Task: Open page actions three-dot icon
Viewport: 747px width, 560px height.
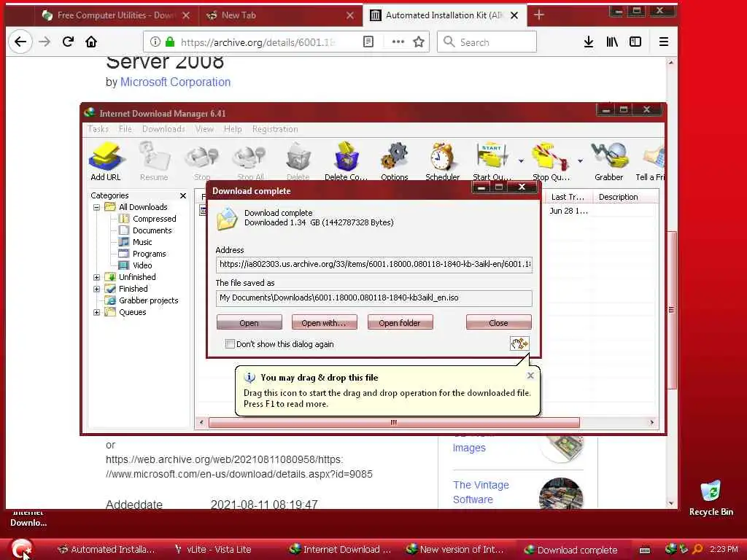Action: point(398,42)
